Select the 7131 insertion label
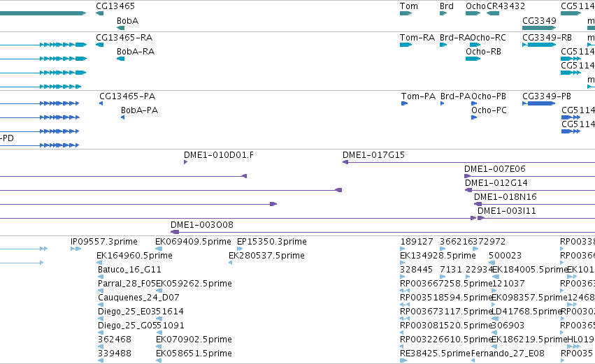This screenshot has width=595, height=364. coord(451,270)
